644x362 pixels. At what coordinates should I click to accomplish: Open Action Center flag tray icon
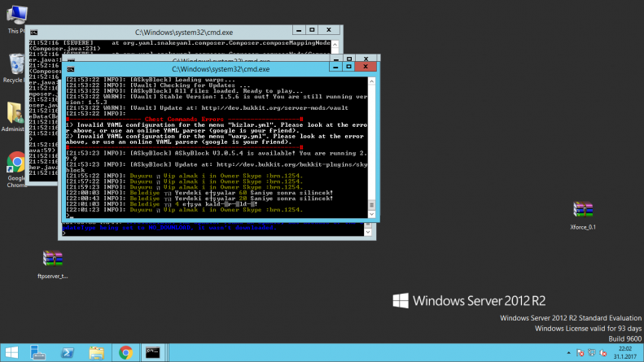(x=580, y=352)
